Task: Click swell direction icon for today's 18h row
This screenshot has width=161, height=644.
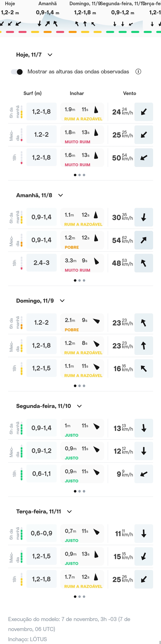Action: tap(96, 155)
